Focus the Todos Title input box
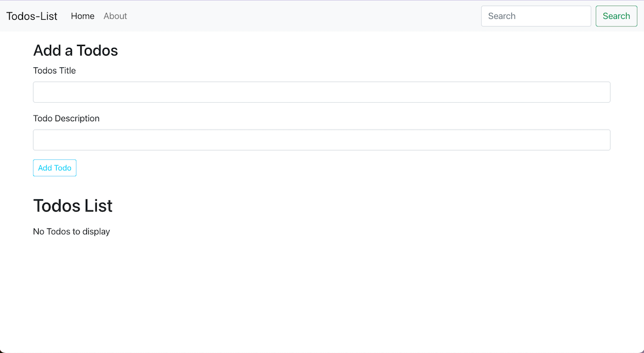The width and height of the screenshot is (644, 353). coord(321,92)
